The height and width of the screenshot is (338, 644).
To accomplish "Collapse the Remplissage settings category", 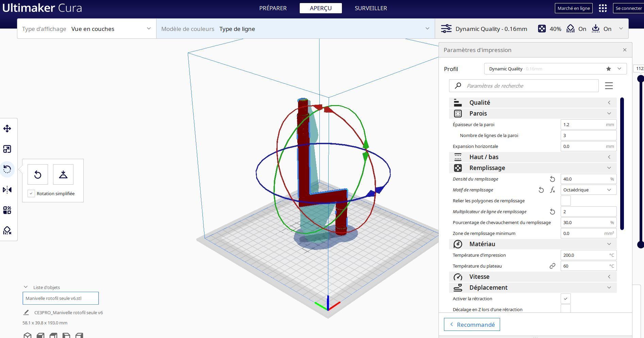I will (533, 168).
